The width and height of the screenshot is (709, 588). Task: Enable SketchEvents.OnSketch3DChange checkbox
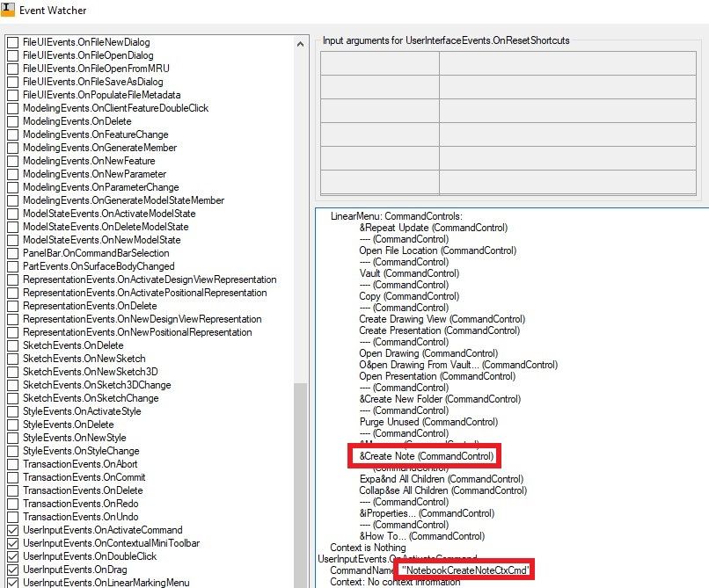(x=12, y=385)
